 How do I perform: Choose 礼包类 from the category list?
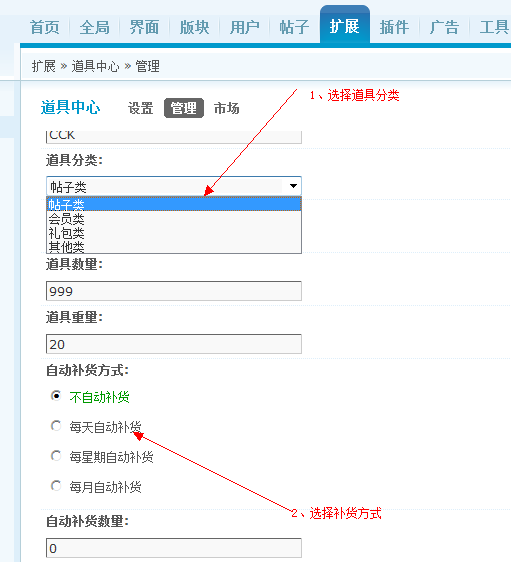174,233
